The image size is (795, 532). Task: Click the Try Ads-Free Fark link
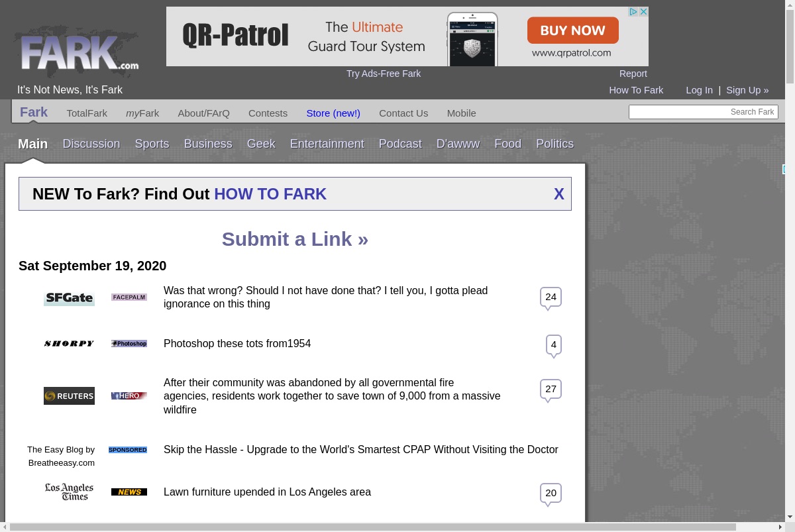pos(384,74)
